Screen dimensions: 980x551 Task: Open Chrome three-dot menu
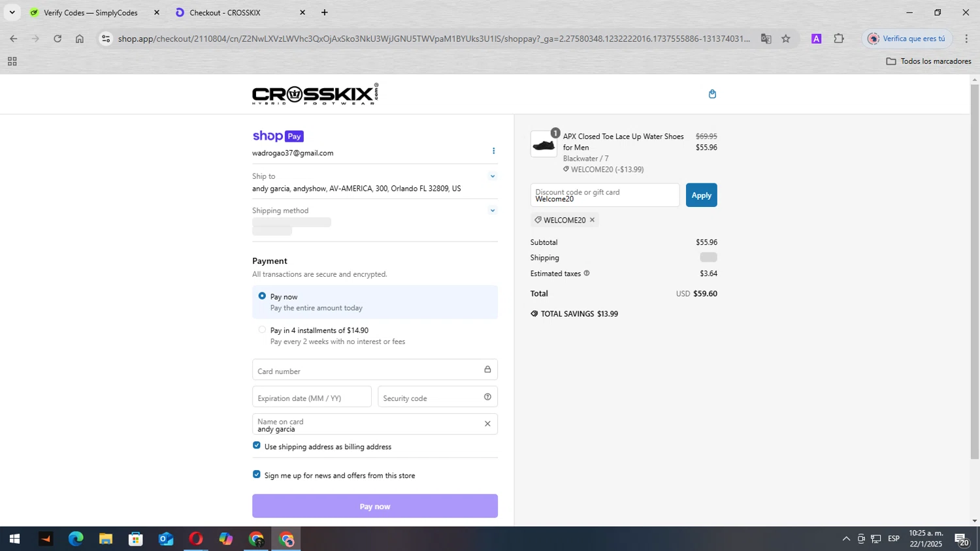(x=966, y=39)
